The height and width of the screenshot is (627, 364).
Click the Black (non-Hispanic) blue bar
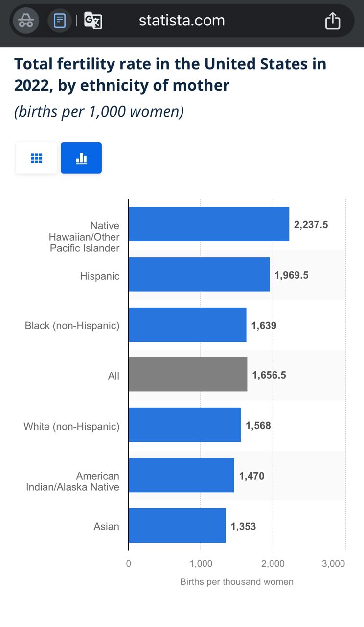tap(187, 325)
